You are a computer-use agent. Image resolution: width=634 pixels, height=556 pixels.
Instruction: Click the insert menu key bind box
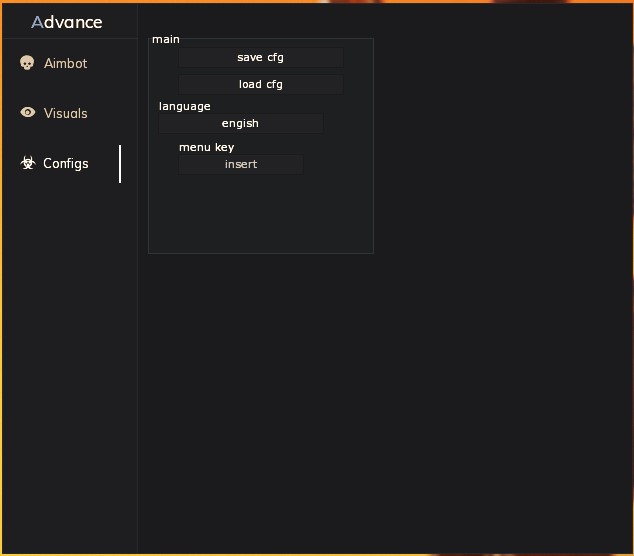click(240, 165)
